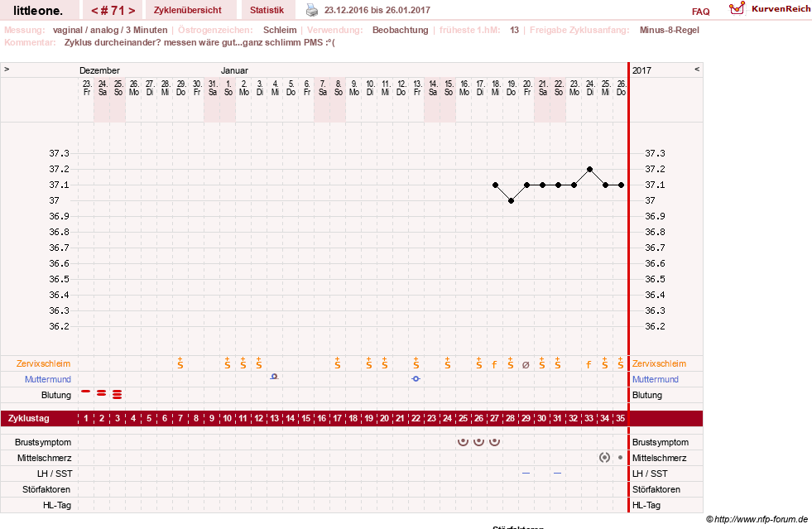The height and width of the screenshot is (529, 812).
Task: Select the temperature point on 18. Mi
Action: pos(496,185)
